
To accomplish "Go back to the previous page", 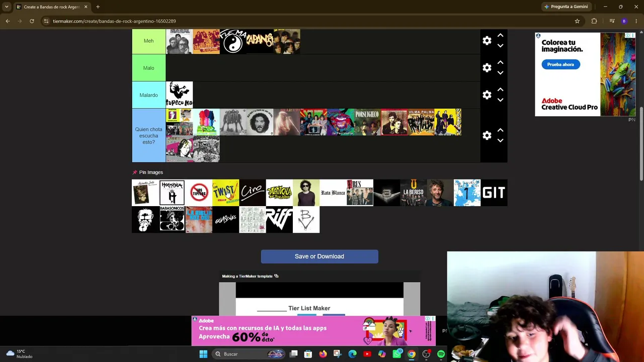I will coord(8,21).
